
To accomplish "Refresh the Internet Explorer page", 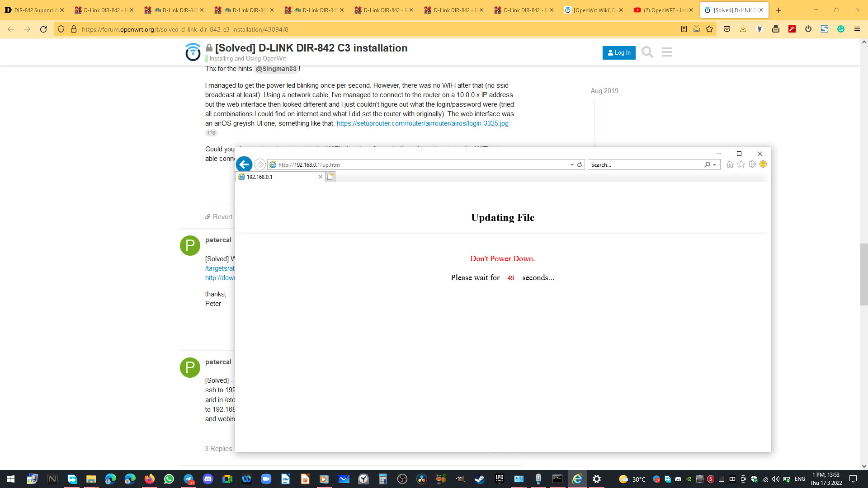I will (x=580, y=165).
